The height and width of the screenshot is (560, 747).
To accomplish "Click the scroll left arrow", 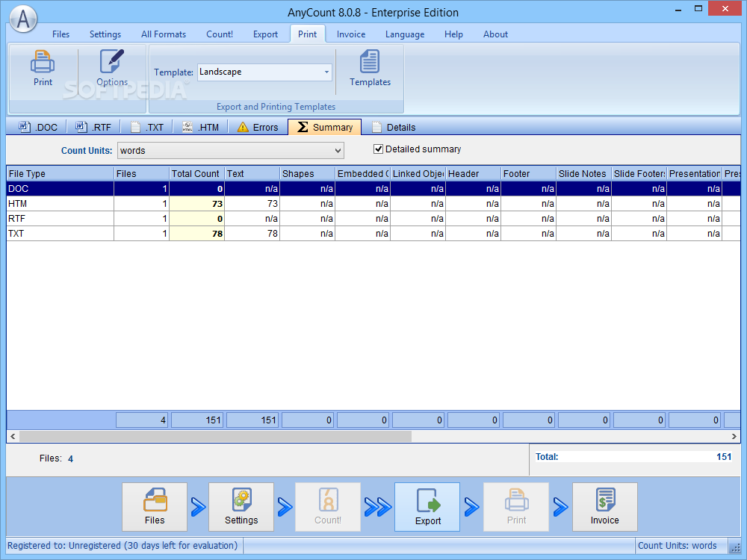I will tap(13, 436).
